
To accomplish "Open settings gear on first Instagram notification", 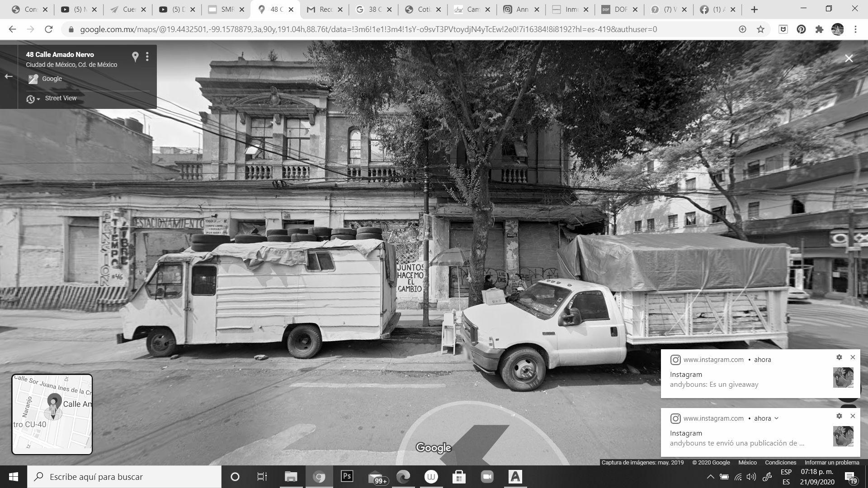I will (x=839, y=357).
